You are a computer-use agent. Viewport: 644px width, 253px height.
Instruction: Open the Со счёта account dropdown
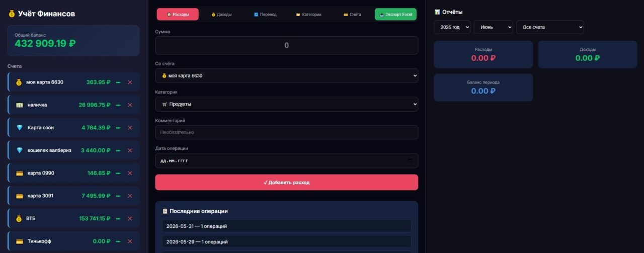[286, 75]
